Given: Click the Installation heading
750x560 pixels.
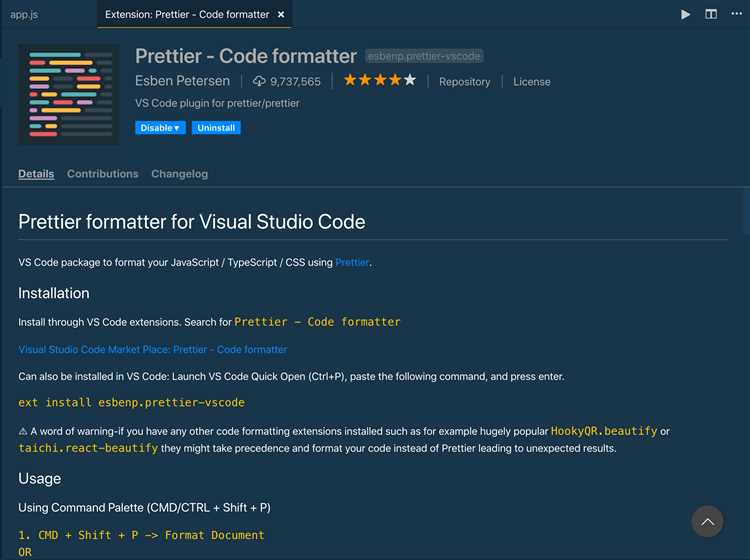Looking at the screenshot, I should pyautogui.click(x=54, y=293).
